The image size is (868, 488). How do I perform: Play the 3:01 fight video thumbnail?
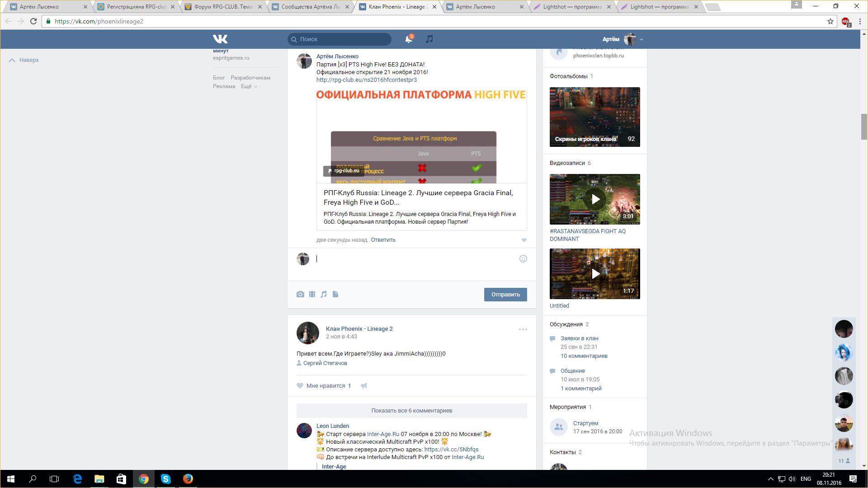pos(594,199)
